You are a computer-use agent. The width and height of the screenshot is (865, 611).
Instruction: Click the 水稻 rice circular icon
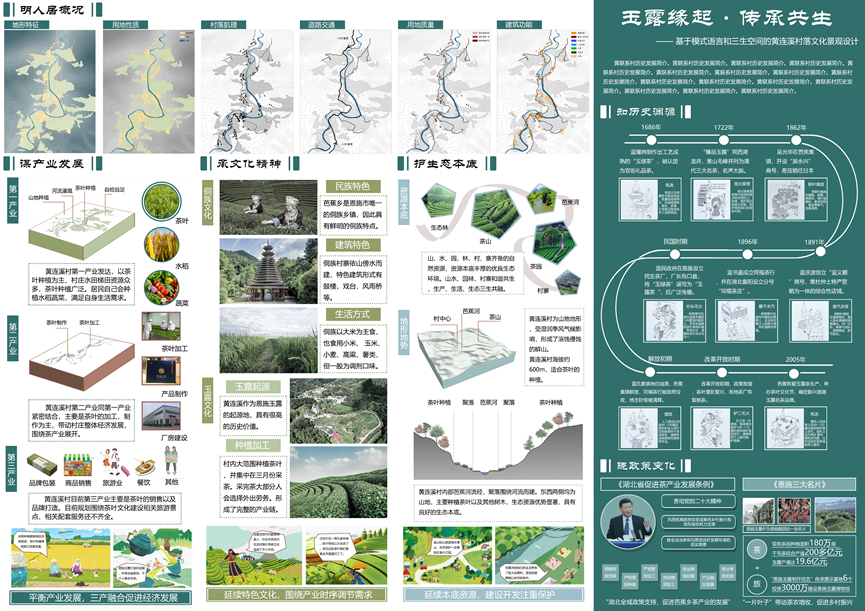click(x=162, y=241)
